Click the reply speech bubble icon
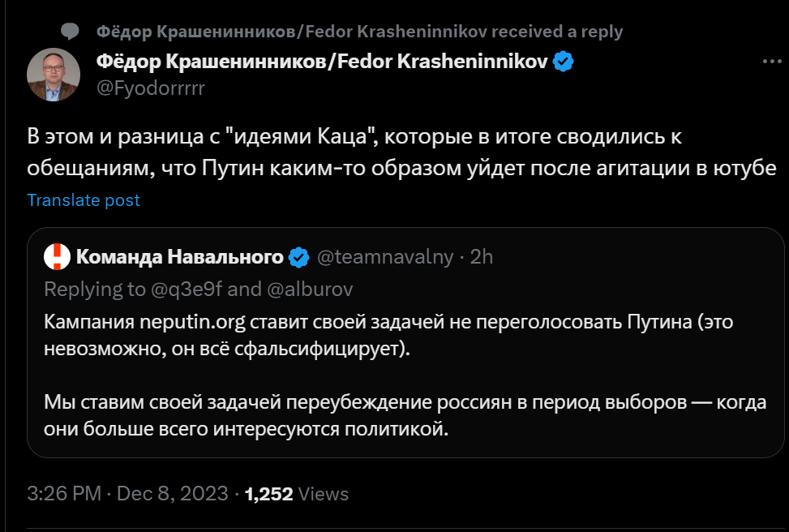 [71, 32]
